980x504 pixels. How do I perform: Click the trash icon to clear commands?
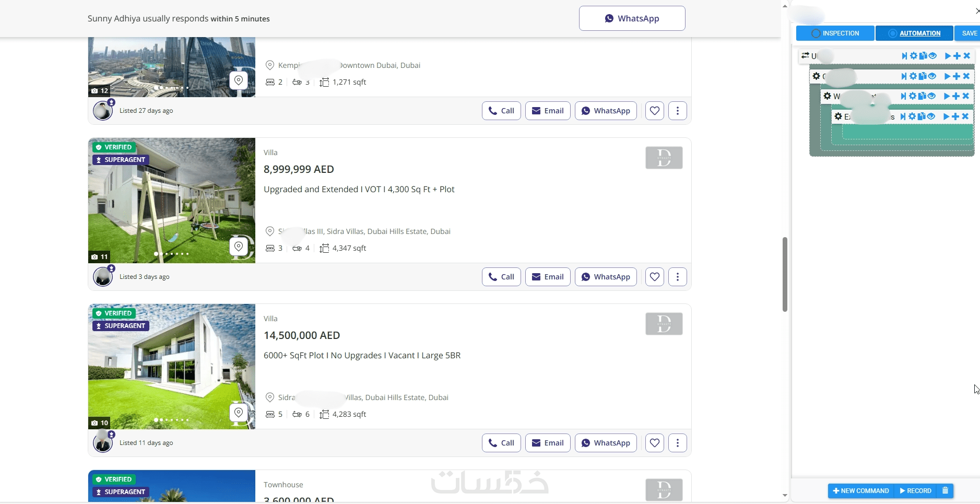click(x=945, y=491)
